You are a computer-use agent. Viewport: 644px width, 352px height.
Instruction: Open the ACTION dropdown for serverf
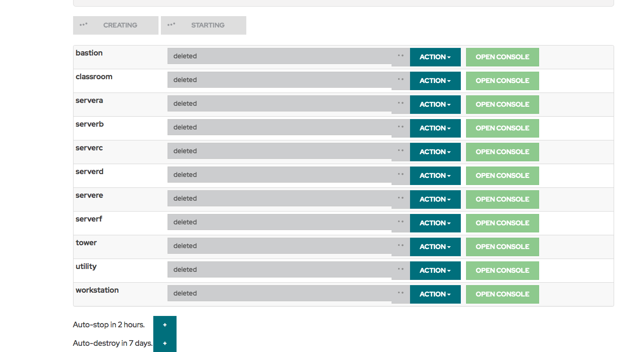click(435, 223)
